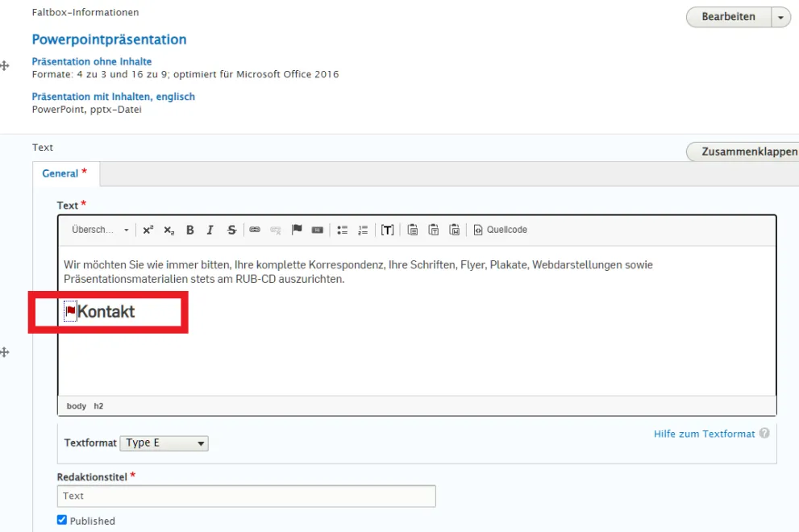Insert an anchor using the flag icon
The height and width of the screenshot is (532, 799).
coord(297,230)
